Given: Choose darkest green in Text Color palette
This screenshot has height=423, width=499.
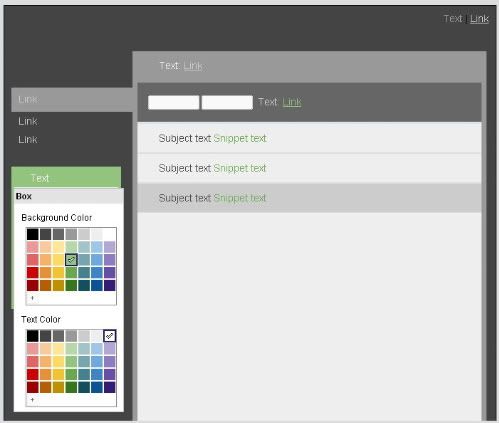Looking at the screenshot, I should pos(71,387).
